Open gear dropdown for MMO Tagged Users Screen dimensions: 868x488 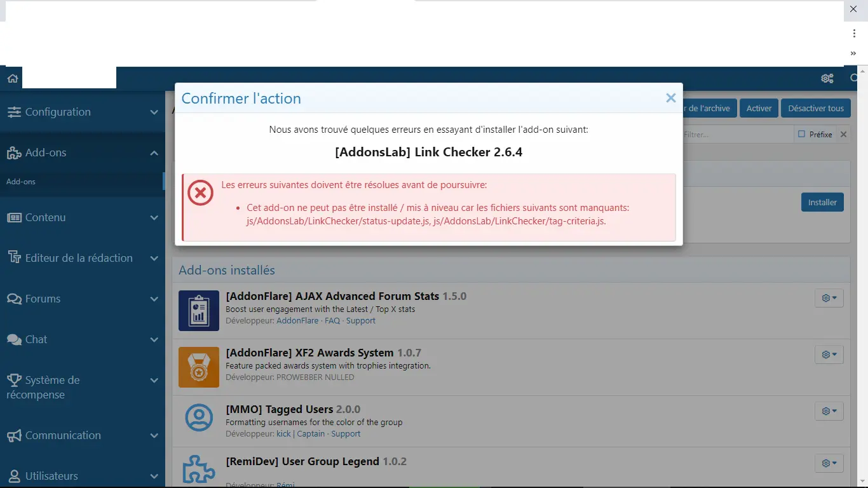[x=829, y=411]
